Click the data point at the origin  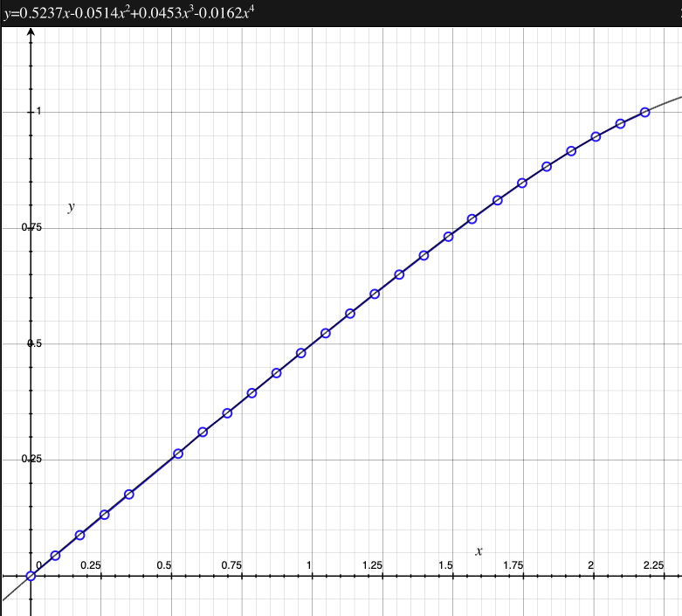(x=31, y=576)
